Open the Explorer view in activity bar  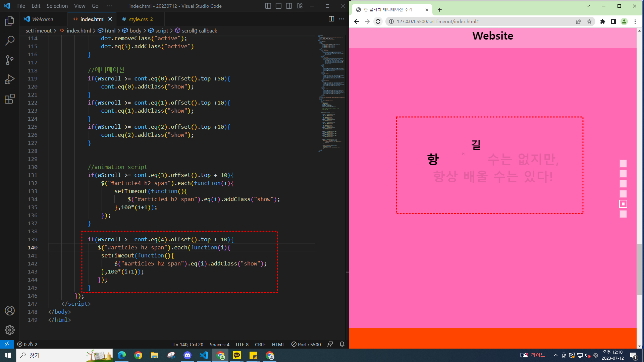(x=10, y=21)
